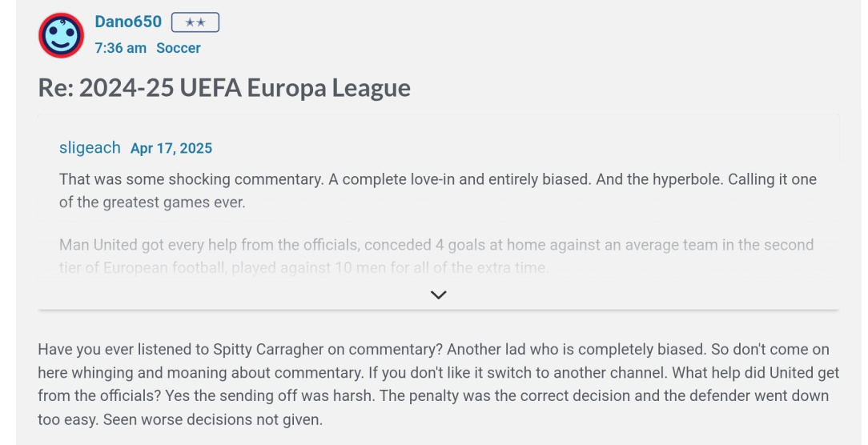Expand the collapsed quote with the chevron
The width and height of the screenshot is (868, 445).
click(439, 295)
